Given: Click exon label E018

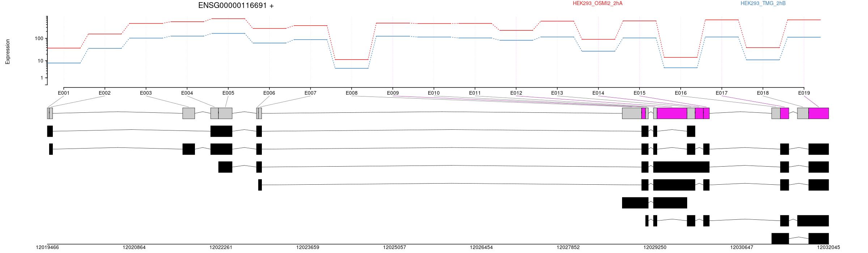Looking at the screenshot, I should (763, 93).
